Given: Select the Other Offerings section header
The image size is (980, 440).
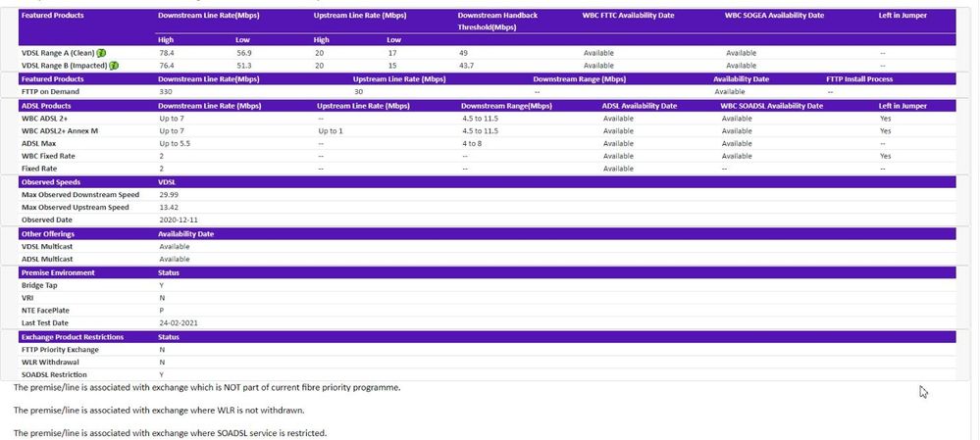Looking at the screenshot, I should 48,233.
